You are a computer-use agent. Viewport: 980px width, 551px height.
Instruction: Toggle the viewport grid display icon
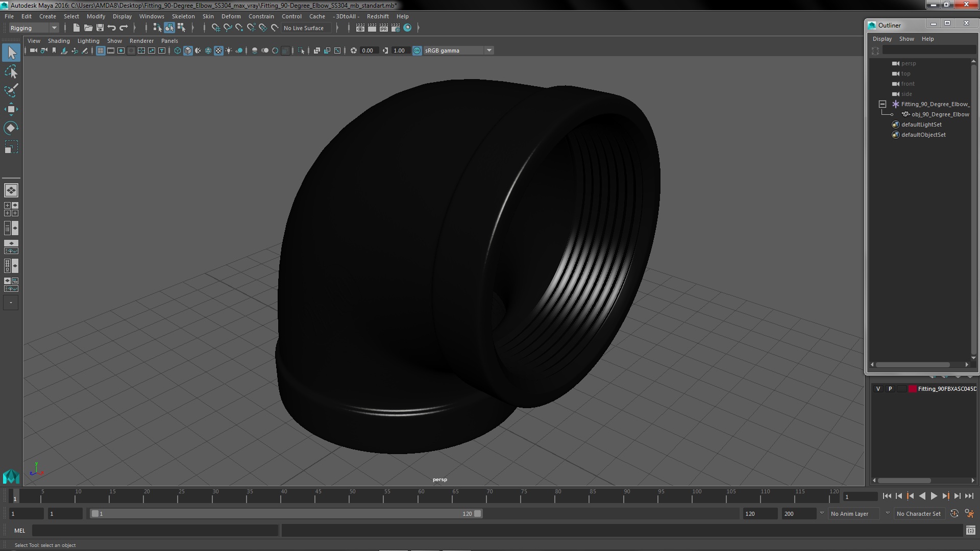coord(101,51)
